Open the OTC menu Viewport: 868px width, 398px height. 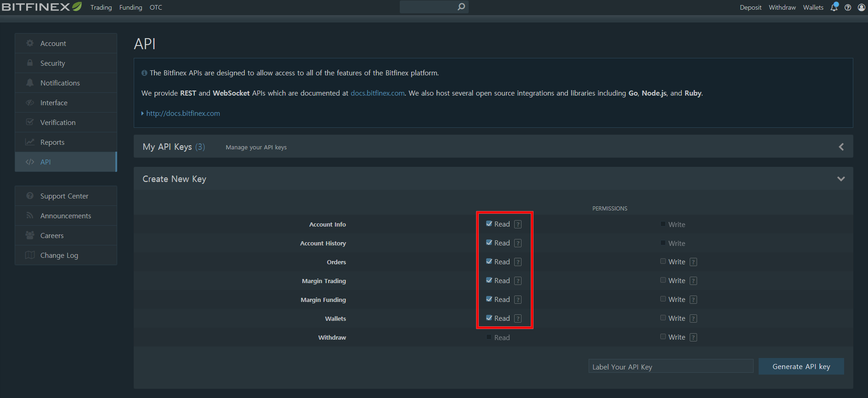click(156, 7)
